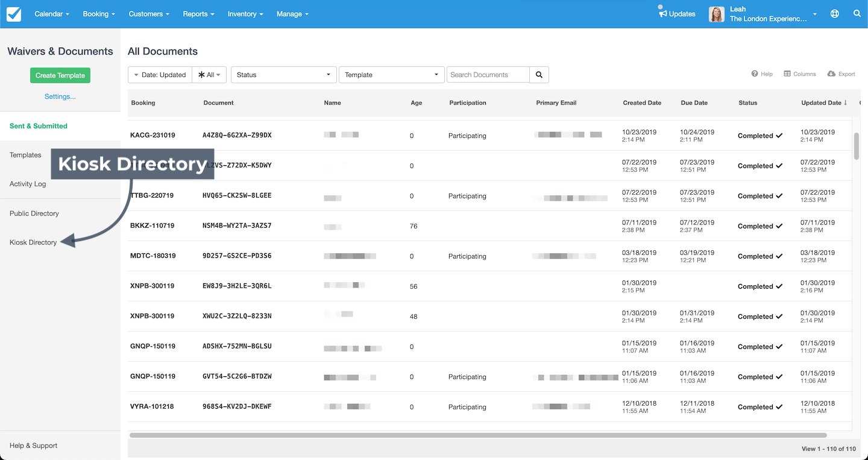868x460 pixels.
Task: Sort by the Booking column header
Action: point(143,103)
